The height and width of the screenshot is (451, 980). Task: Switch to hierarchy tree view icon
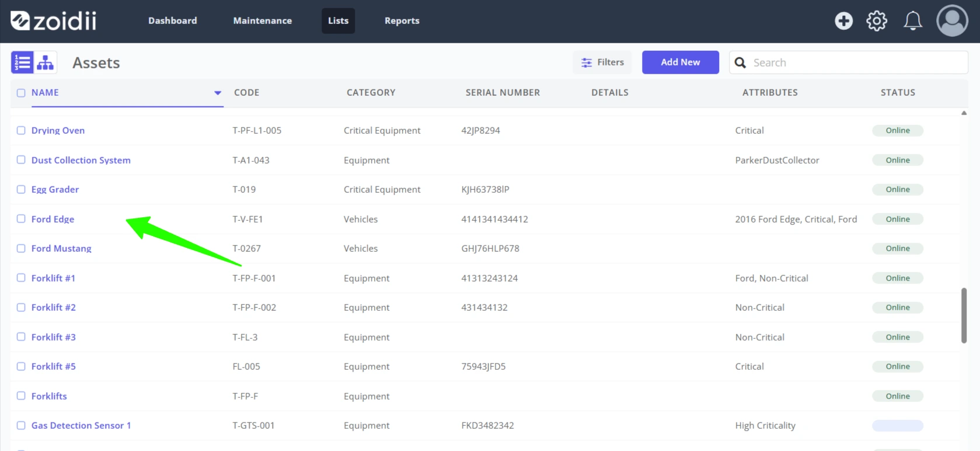tap(45, 62)
